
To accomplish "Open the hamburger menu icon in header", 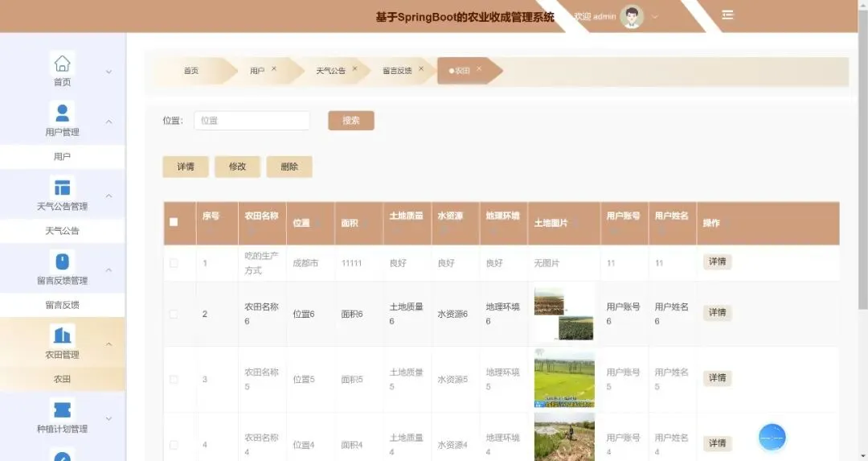I will pos(727,15).
